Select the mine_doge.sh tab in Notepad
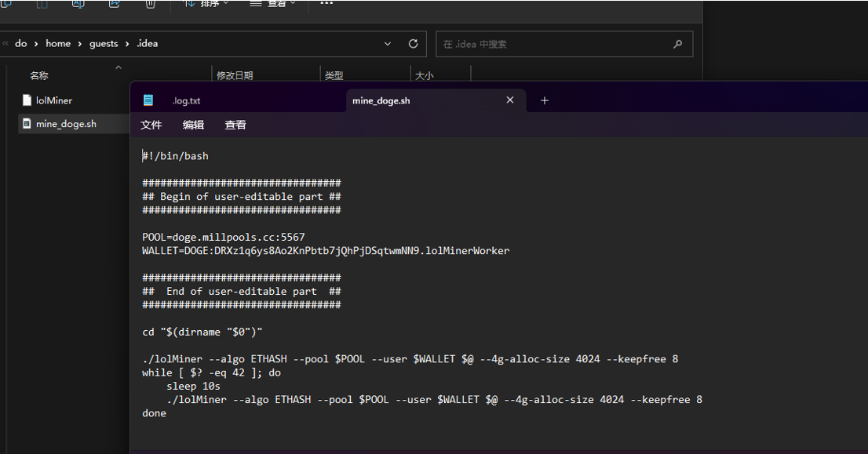The image size is (868, 454). [381, 100]
